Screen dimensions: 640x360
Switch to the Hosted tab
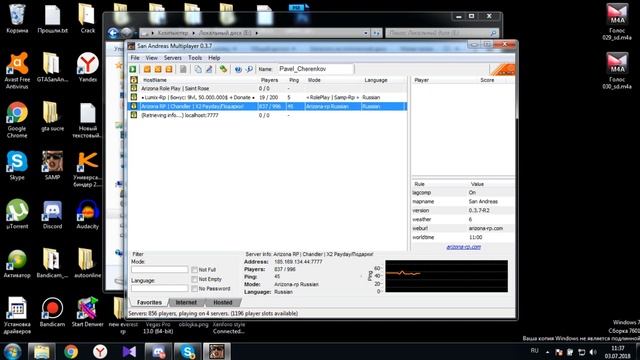click(x=223, y=302)
